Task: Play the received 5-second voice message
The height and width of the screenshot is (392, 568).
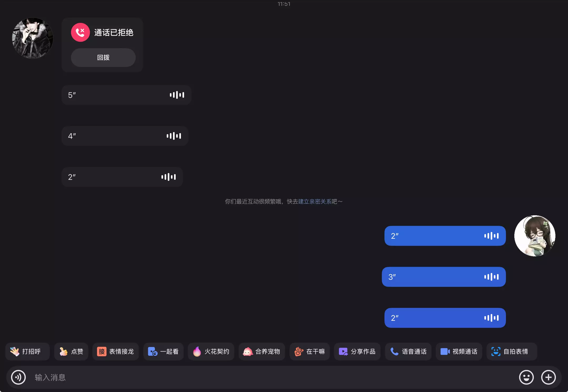Action: (x=126, y=95)
